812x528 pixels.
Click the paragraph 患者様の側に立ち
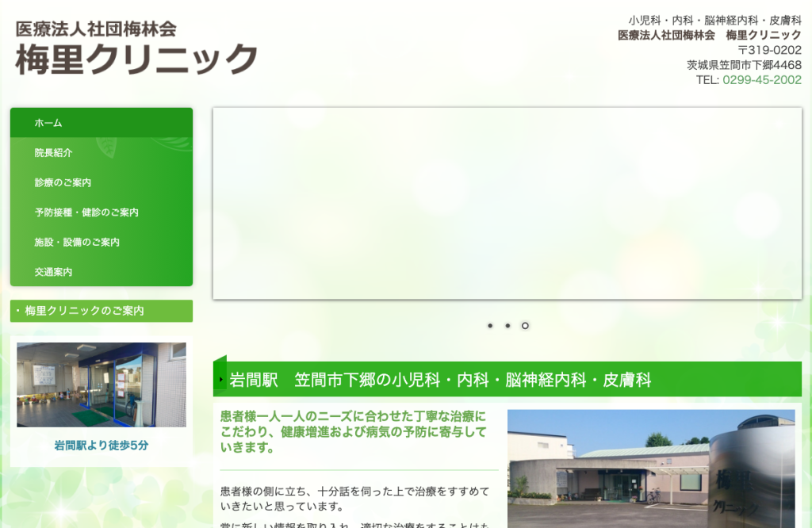354,499
